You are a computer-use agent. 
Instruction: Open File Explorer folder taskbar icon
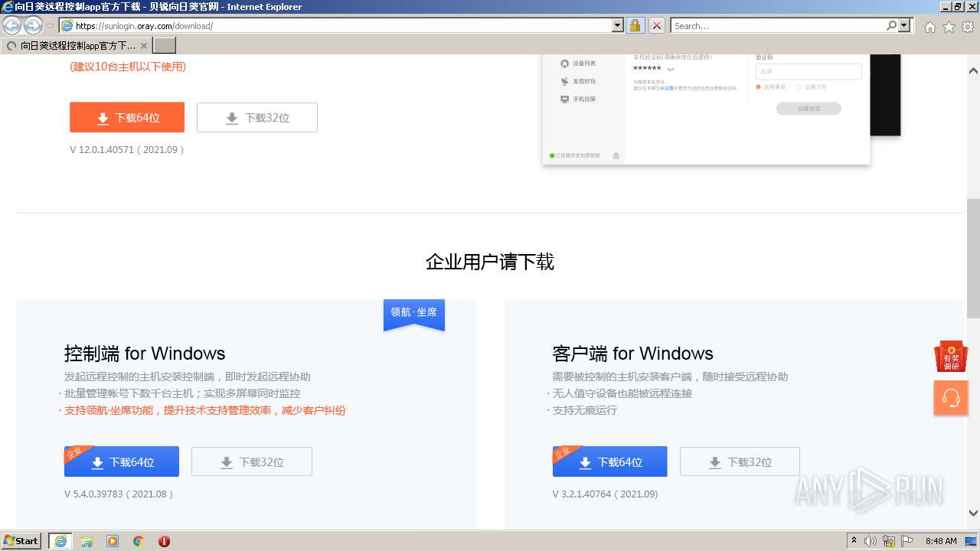[87, 541]
